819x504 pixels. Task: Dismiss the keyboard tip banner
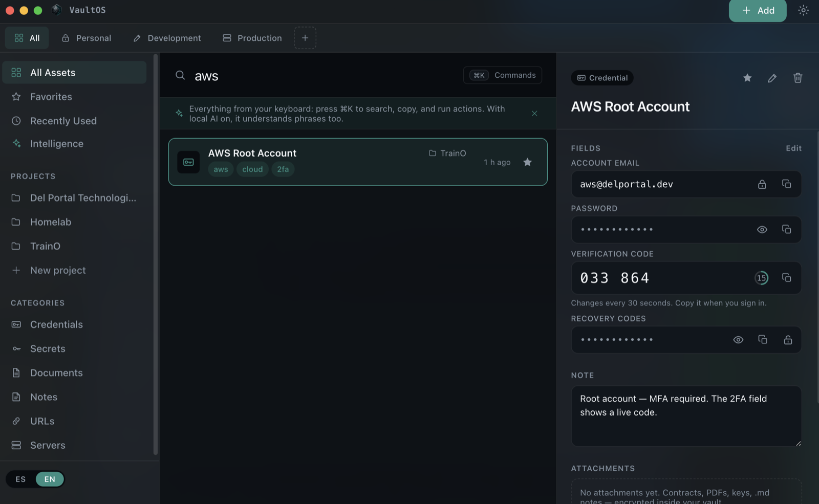534,114
